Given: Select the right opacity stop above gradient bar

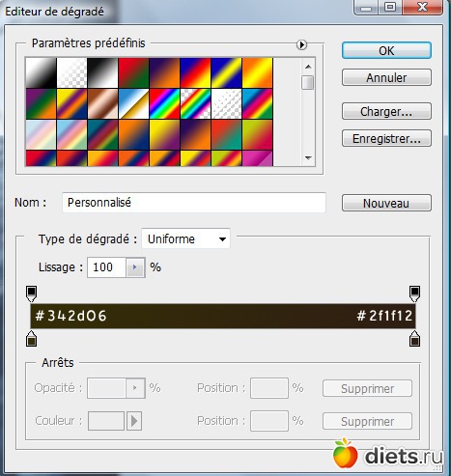Looking at the screenshot, I should click(x=414, y=294).
